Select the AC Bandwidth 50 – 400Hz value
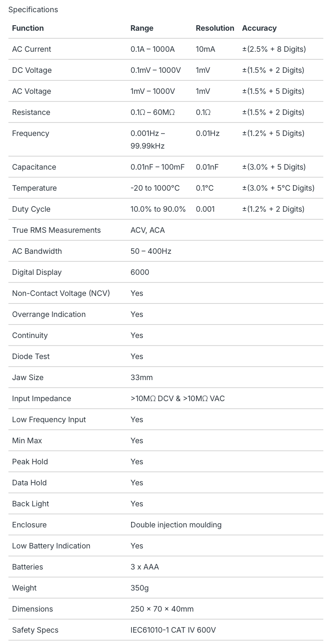 [x=151, y=251]
